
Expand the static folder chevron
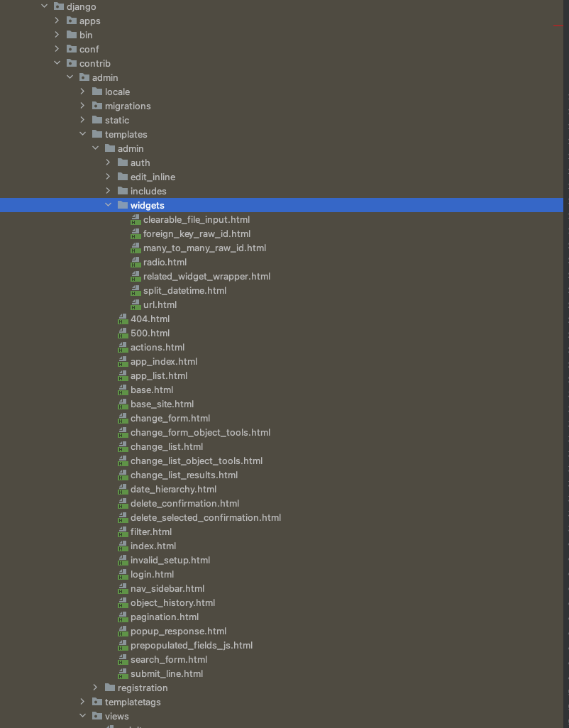point(82,120)
